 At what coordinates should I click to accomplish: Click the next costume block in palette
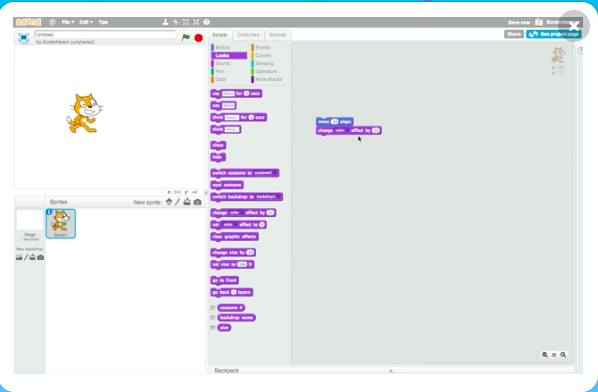(227, 185)
